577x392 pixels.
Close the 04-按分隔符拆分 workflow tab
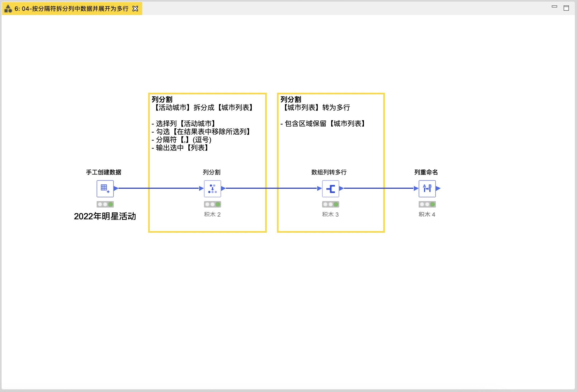[x=135, y=9]
